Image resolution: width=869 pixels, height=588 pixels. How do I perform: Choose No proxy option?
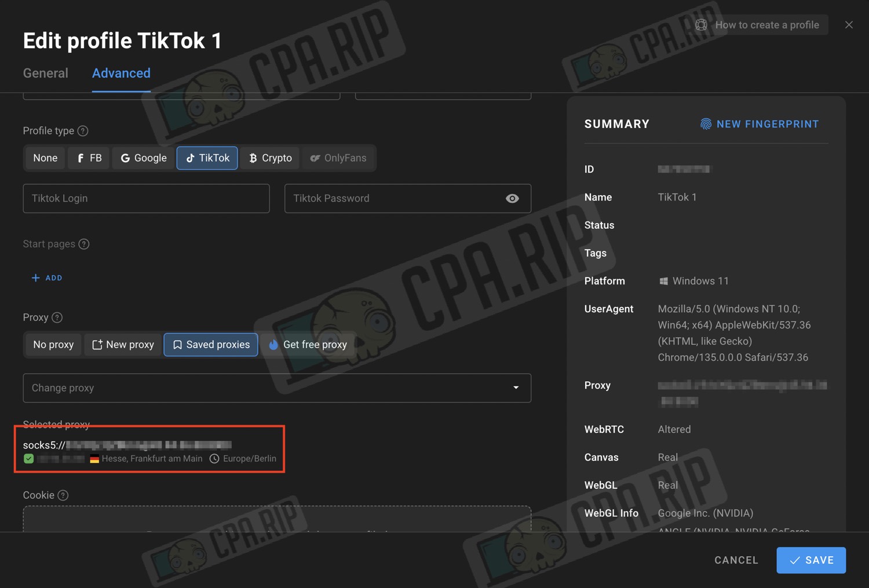(x=53, y=345)
